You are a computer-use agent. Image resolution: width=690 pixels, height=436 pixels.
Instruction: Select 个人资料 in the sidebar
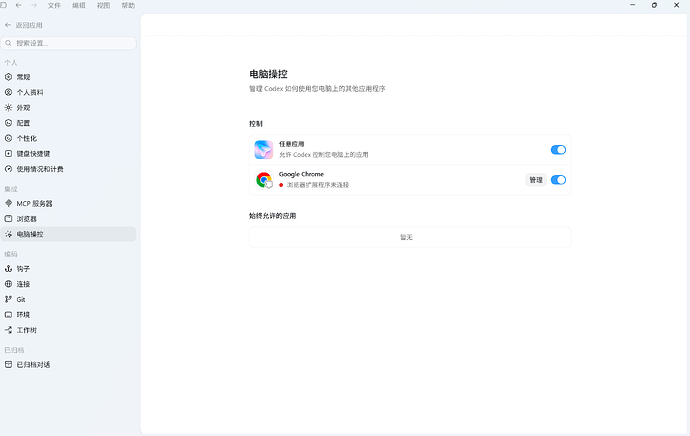tap(30, 92)
